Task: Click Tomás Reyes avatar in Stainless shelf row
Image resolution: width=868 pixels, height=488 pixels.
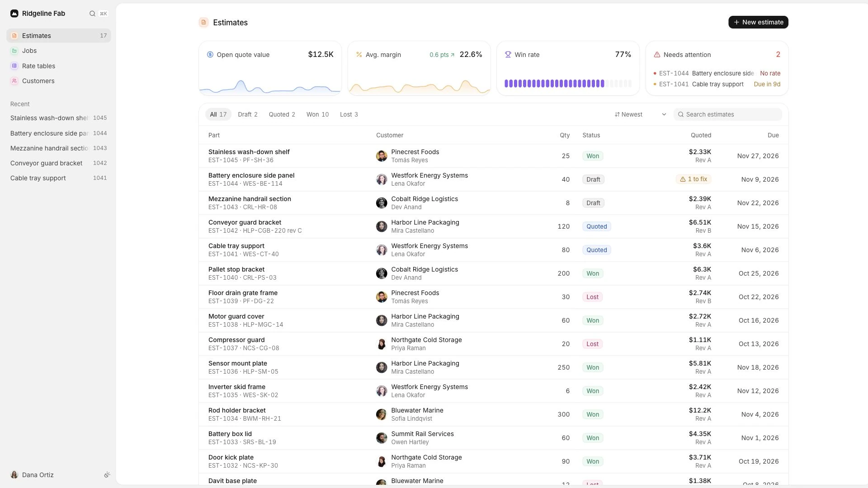Action: 382,156
